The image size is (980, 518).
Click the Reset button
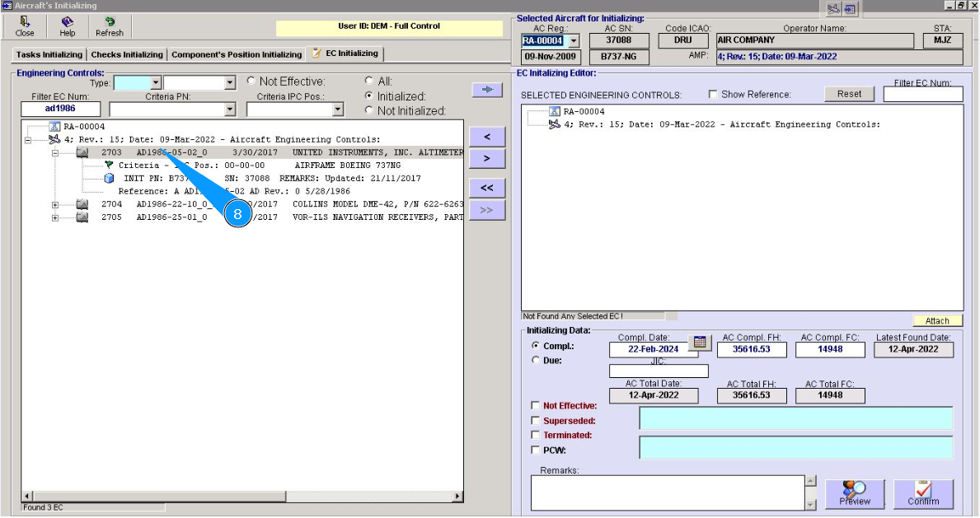pos(849,94)
